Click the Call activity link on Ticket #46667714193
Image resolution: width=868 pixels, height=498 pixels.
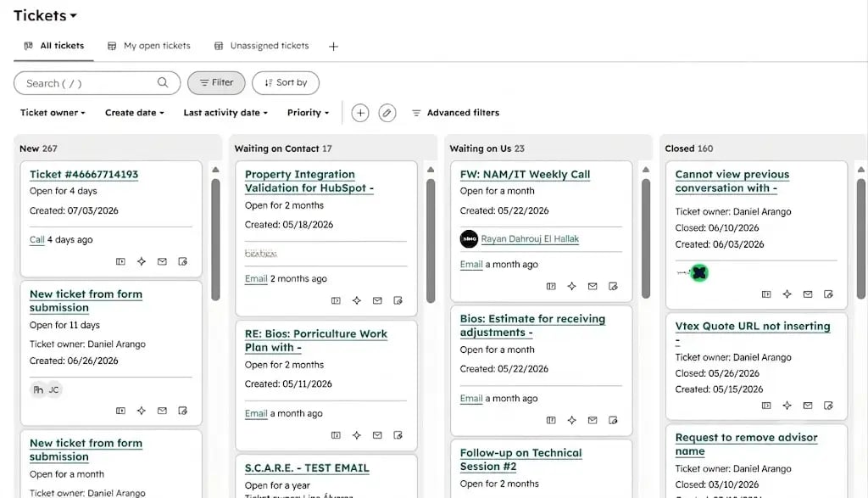[x=37, y=240]
